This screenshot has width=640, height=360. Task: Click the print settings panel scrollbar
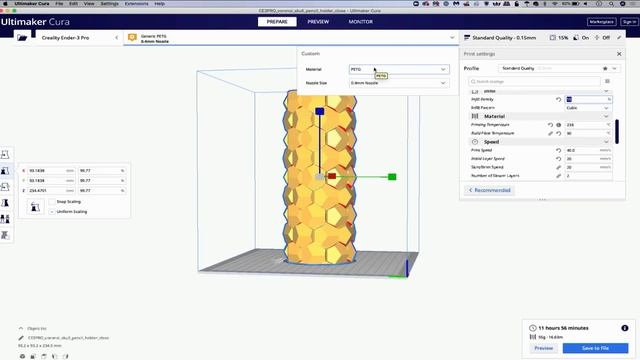(x=617, y=131)
